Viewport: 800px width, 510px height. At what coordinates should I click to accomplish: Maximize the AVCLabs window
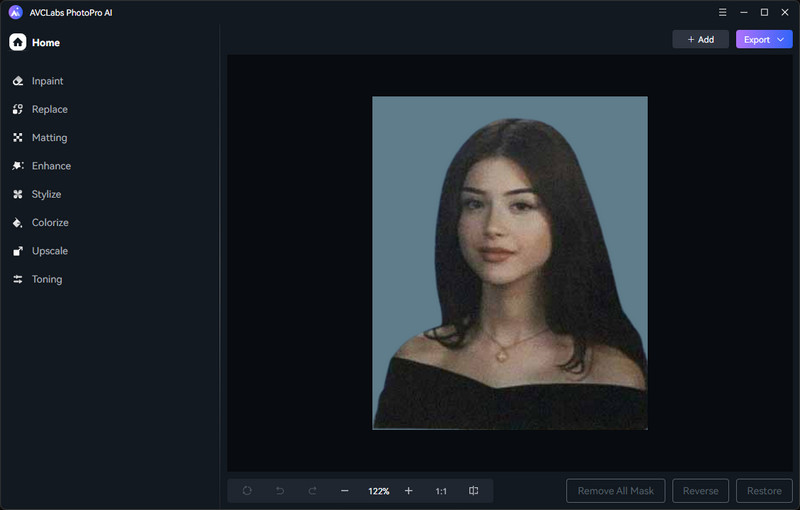pos(764,12)
